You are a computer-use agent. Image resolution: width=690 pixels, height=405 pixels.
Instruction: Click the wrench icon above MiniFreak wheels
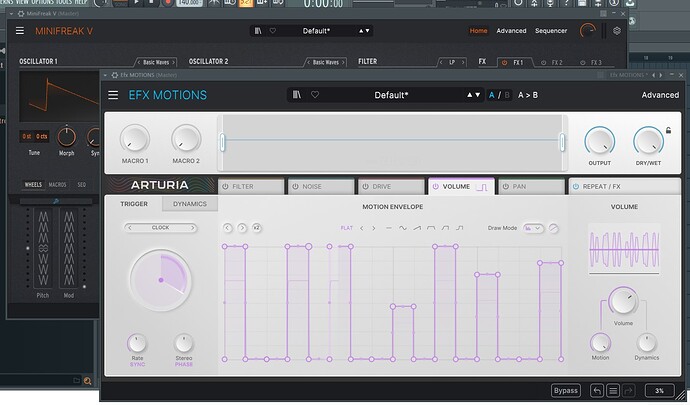56,201
